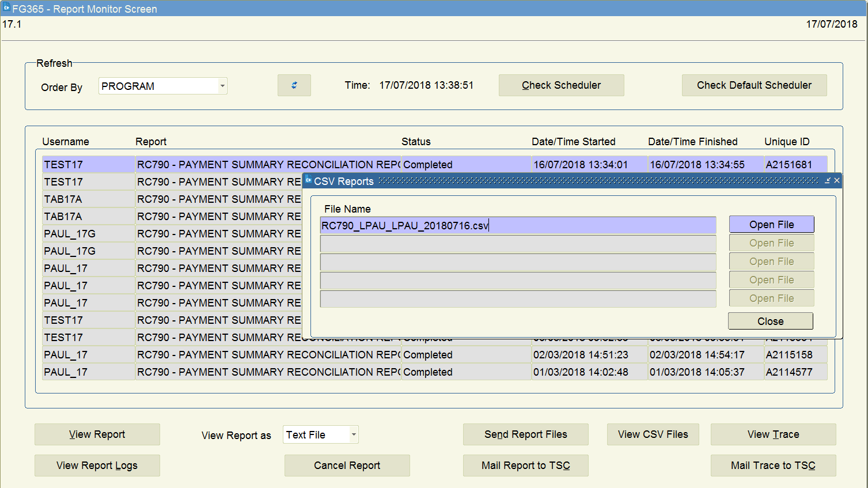Open File for RC790_LPAU_LPAU_20180716.csv
Image resolution: width=868 pixels, height=488 pixels.
(x=771, y=225)
